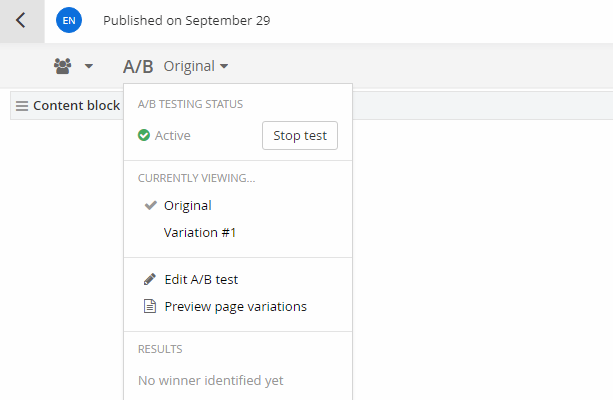
Task: Open the Original variation dropdown
Action: [196, 66]
